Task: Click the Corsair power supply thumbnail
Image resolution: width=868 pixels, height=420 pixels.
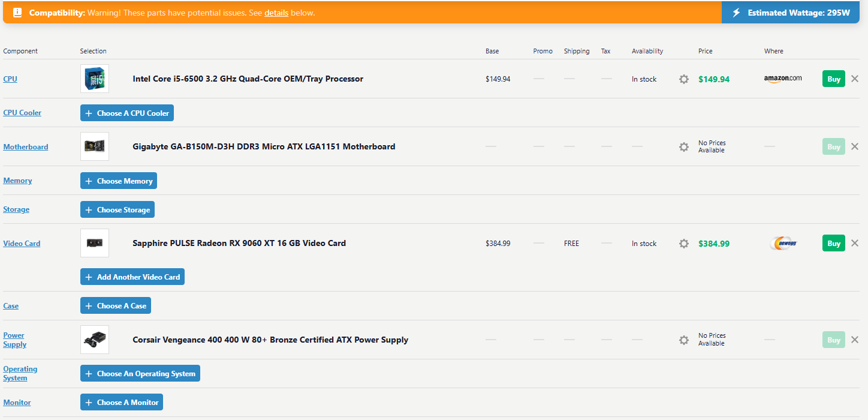Action: coord(95,340)
